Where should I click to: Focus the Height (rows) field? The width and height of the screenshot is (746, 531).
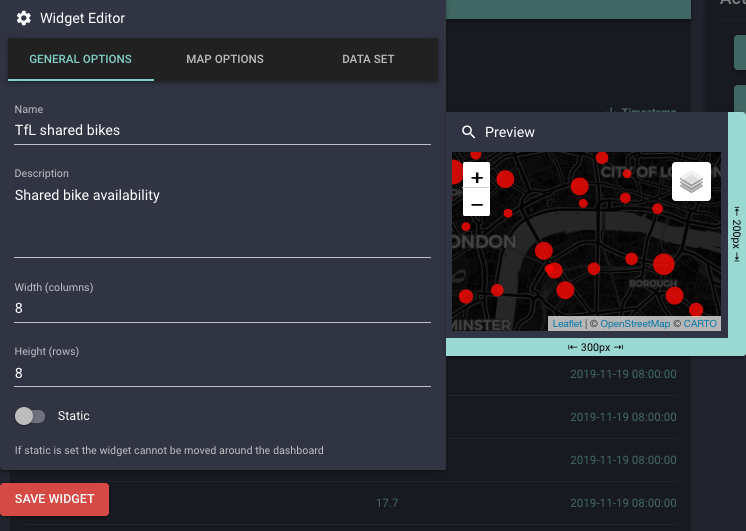click(222, 373)
